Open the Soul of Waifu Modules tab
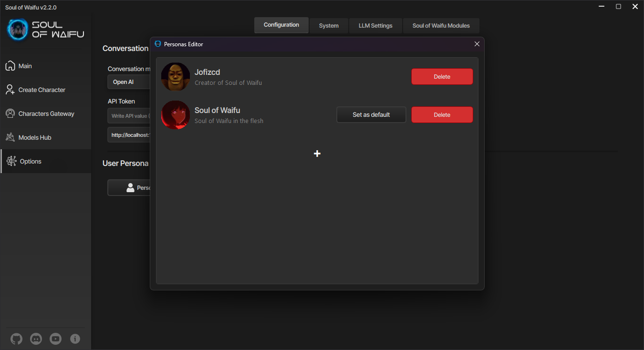Viewport: 644px width, 350px height. pos(441,26)
